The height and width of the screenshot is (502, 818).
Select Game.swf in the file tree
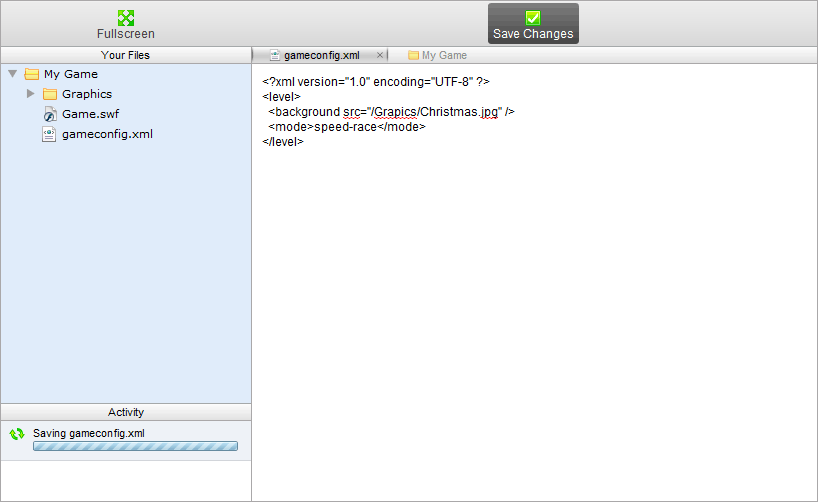point(90,114)
